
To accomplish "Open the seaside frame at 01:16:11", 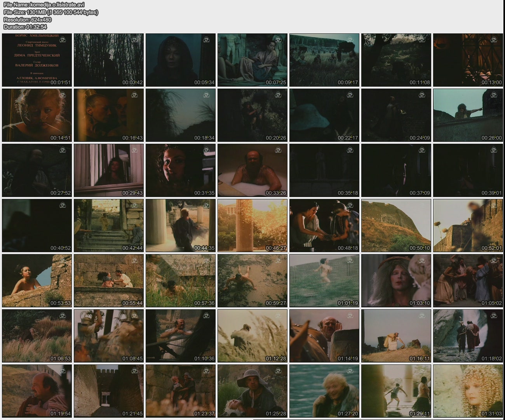I will [396, 336].
